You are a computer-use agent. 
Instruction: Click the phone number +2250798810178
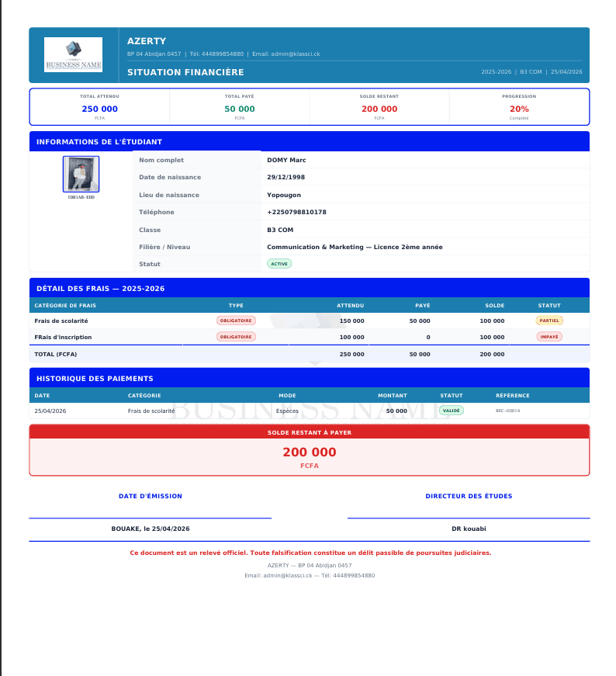[296, 212]
